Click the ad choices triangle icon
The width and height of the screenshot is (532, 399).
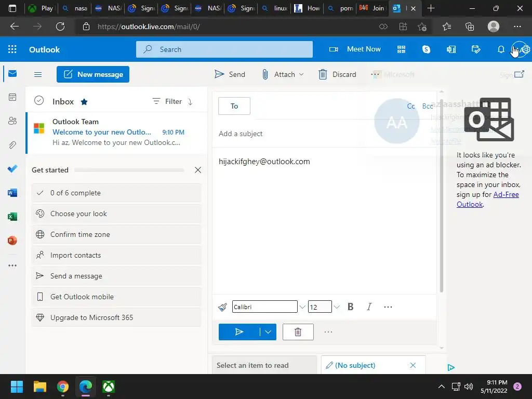pos(451,367)
